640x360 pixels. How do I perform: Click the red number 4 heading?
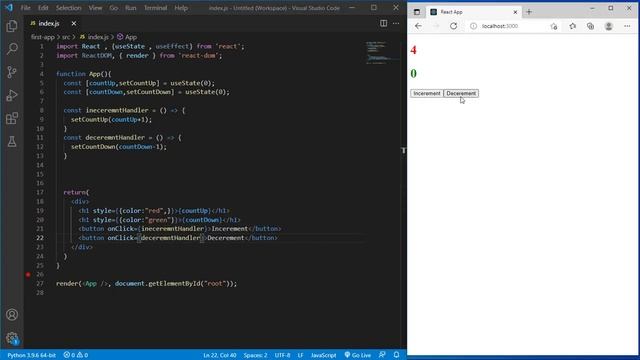tap(413, 50)
